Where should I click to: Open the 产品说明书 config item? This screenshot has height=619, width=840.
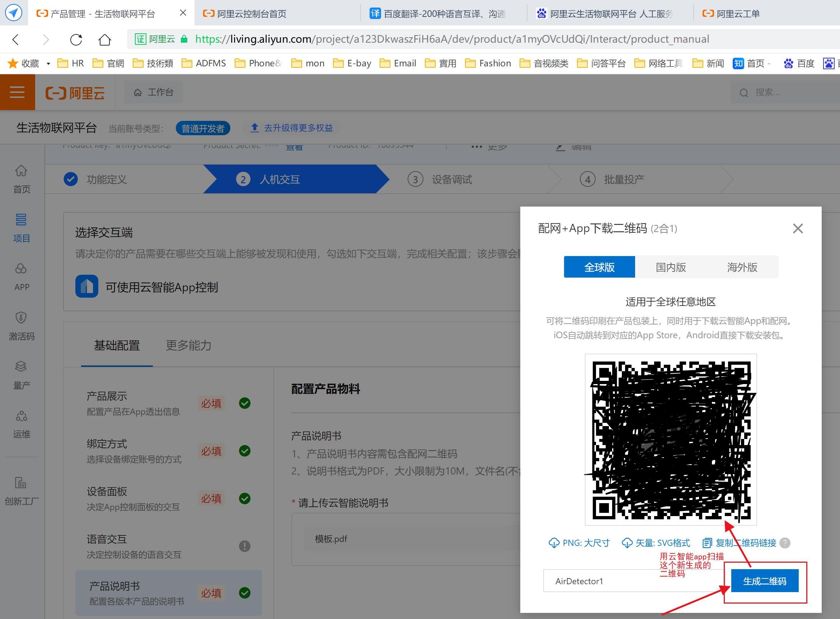click(168, 593)
